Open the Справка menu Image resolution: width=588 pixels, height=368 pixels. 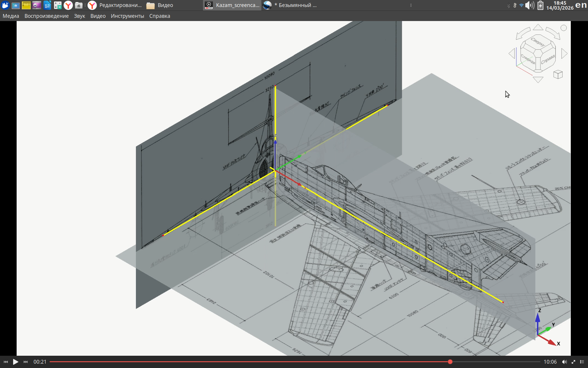160,16
